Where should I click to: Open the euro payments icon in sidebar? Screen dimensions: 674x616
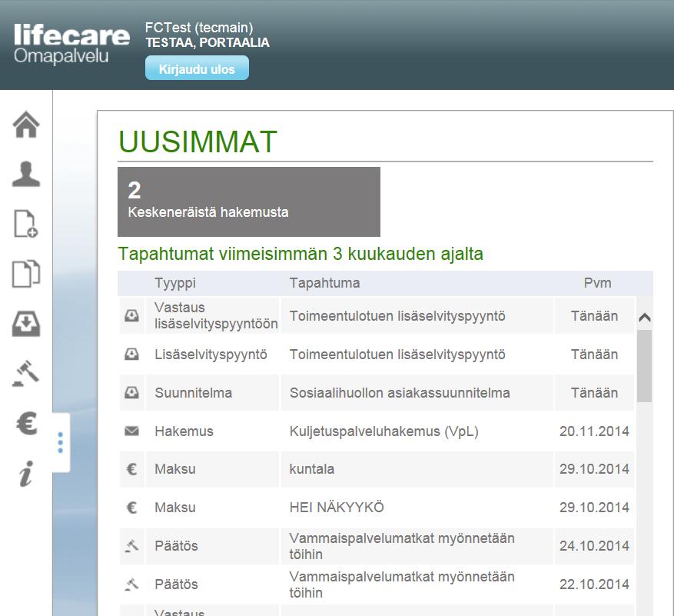coord(26,423)
